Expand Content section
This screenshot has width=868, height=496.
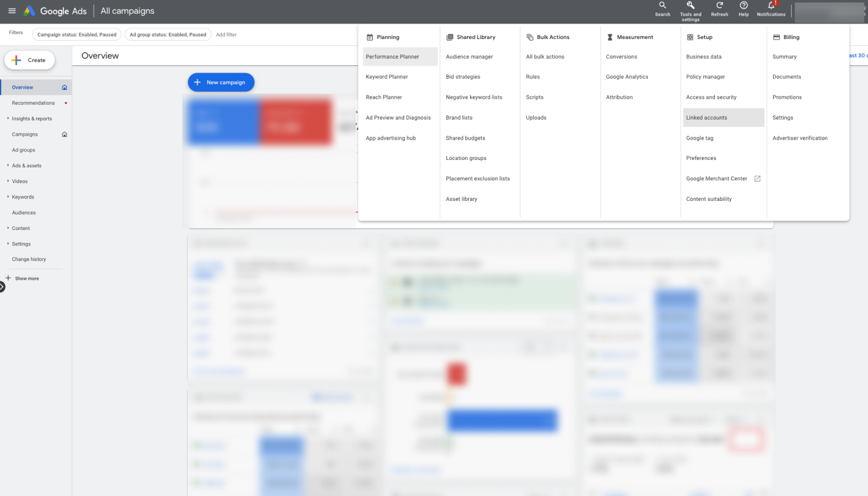pos(8,228)
